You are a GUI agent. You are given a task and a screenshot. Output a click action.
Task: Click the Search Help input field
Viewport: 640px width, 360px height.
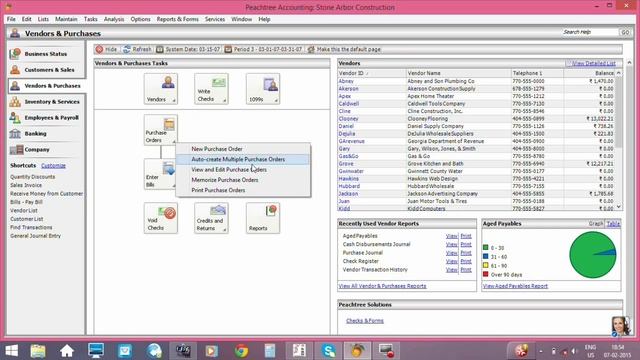pos(590,32)
